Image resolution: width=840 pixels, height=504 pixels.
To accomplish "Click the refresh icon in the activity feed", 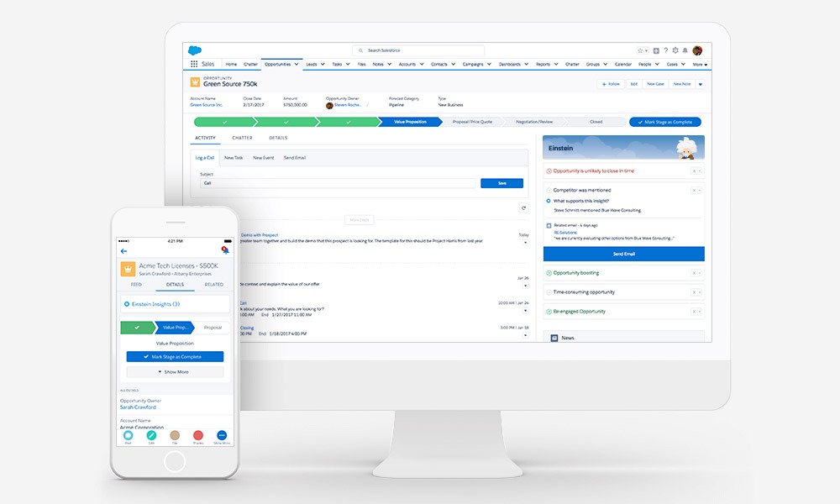I will click(523, 207).
